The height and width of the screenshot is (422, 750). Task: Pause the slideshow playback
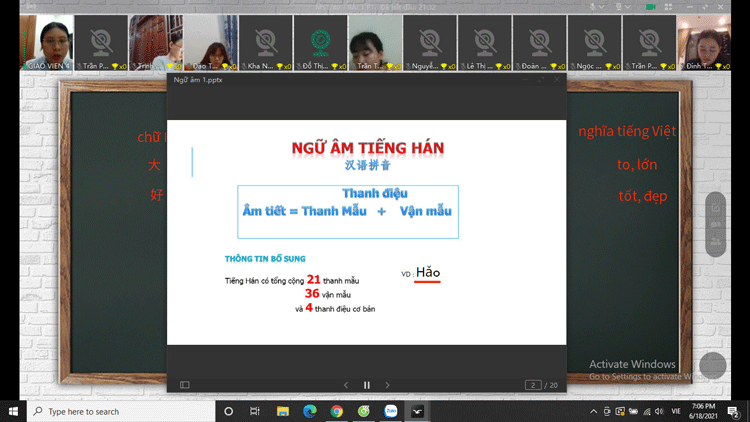point(366,385)
